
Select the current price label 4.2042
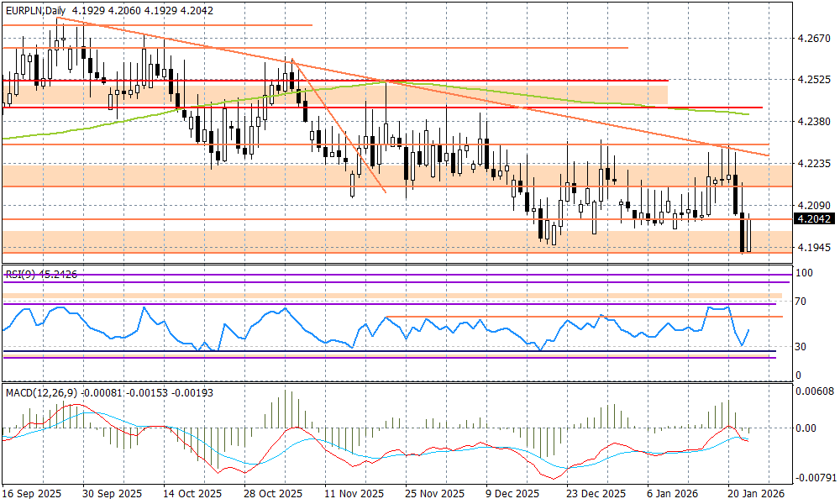[x=814, y=219]
